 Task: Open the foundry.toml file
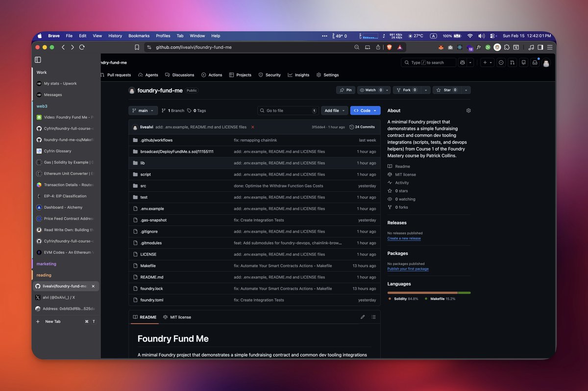pos(151,300)
